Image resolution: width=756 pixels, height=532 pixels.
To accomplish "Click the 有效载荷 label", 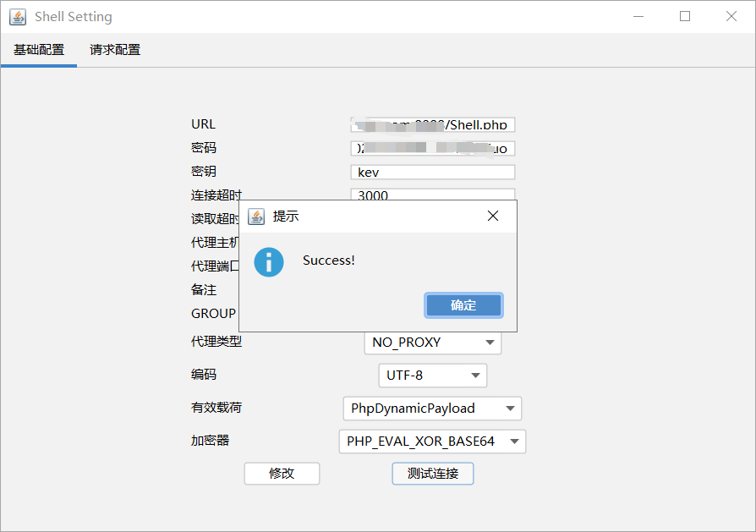I will pyautogui.click(x=216, y=408).
